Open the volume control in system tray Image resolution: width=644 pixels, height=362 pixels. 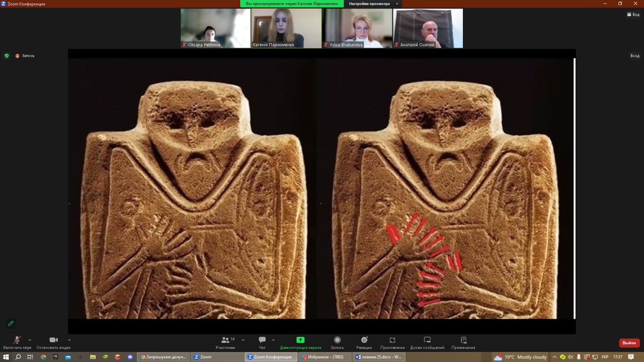click(571, 357)
